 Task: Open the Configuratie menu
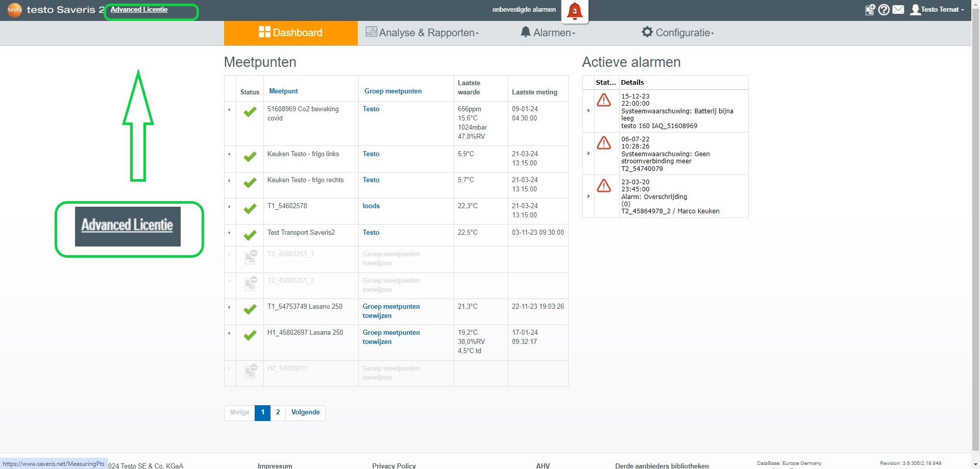(678, 33)
